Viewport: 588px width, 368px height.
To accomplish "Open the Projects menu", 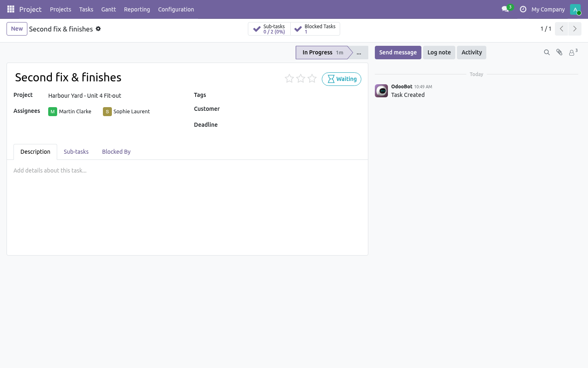I will coord(60,9).
